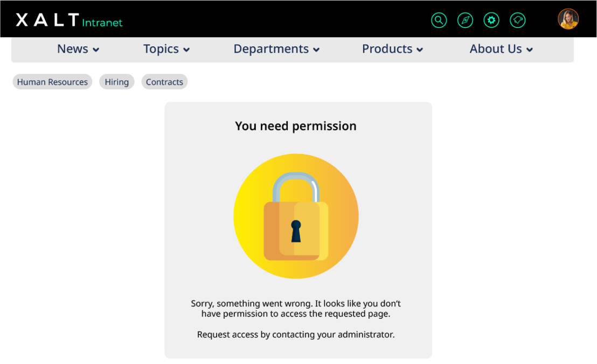Go to Human Resources breadcrumb
Viewport: 597px width, 364px height.
[53, 82]
